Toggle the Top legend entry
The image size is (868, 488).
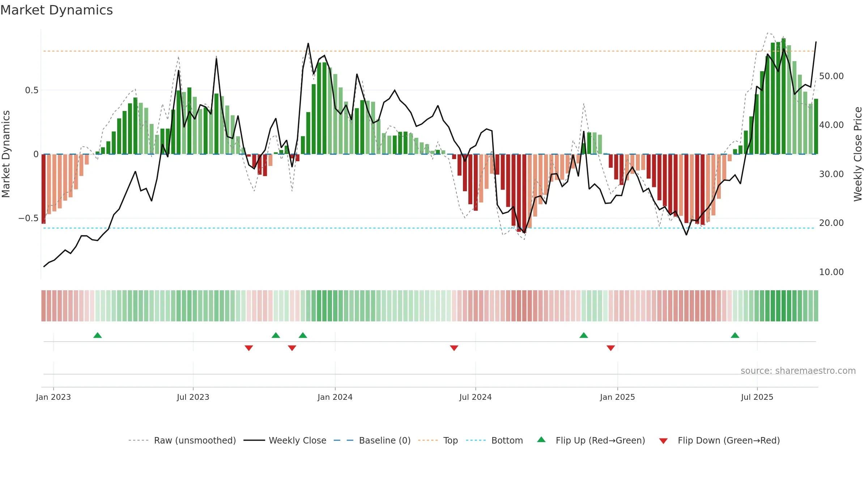[438, 440]
